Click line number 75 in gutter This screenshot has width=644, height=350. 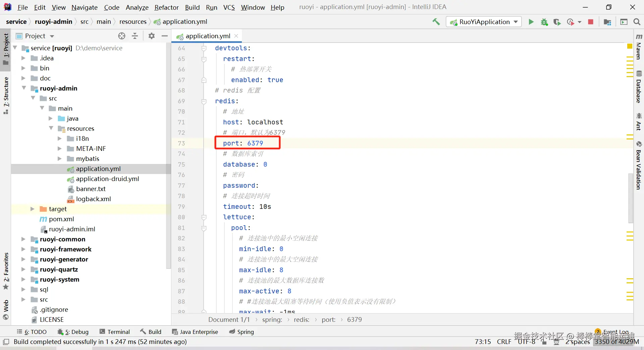point(181,165)
